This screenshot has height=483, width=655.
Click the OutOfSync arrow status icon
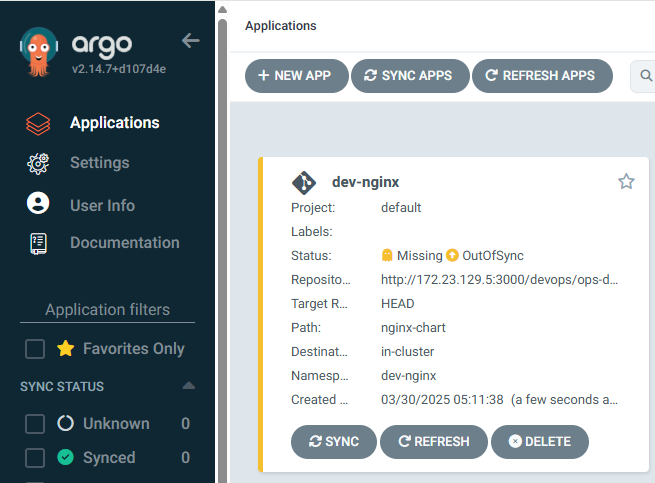click(452, 255)
